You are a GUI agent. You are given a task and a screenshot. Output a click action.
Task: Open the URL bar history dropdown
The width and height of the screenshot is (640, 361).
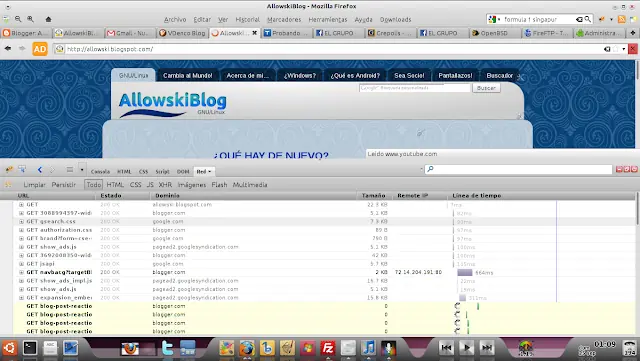tap(624, 49)
